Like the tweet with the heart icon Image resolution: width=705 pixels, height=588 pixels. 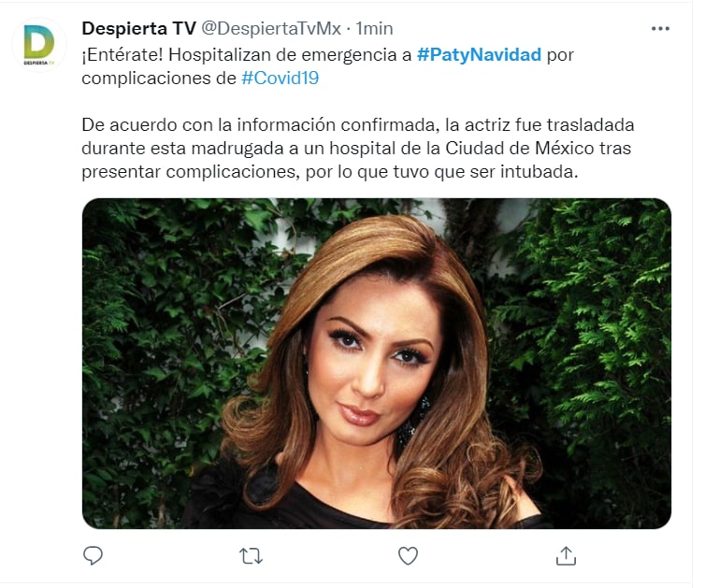[x=409, y=555]
